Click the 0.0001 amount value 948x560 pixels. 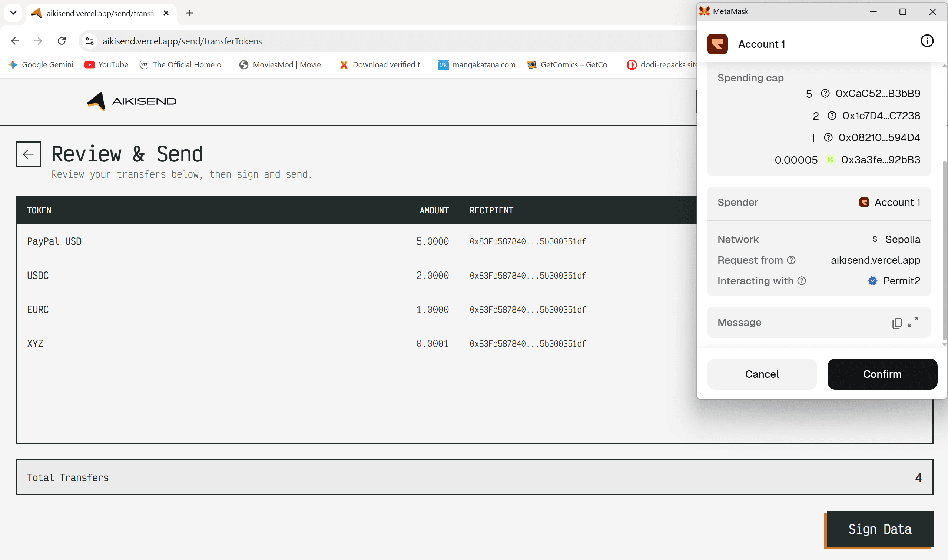click(x=432, y=343)
